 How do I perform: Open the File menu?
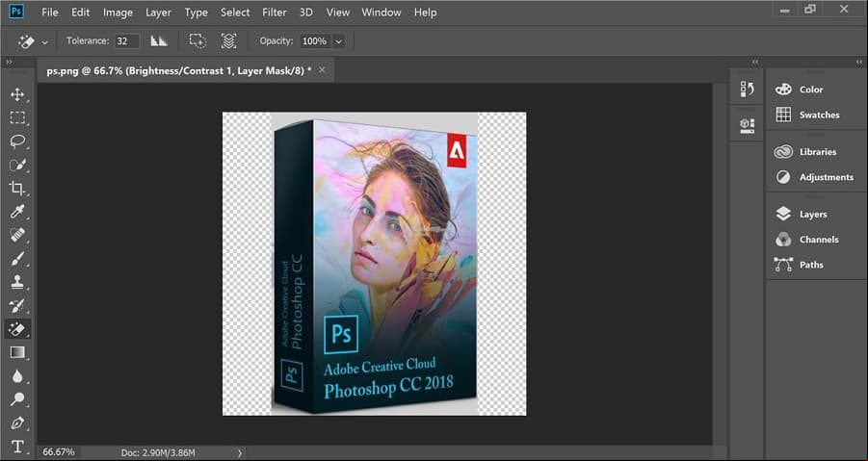[x=50, y=13]
